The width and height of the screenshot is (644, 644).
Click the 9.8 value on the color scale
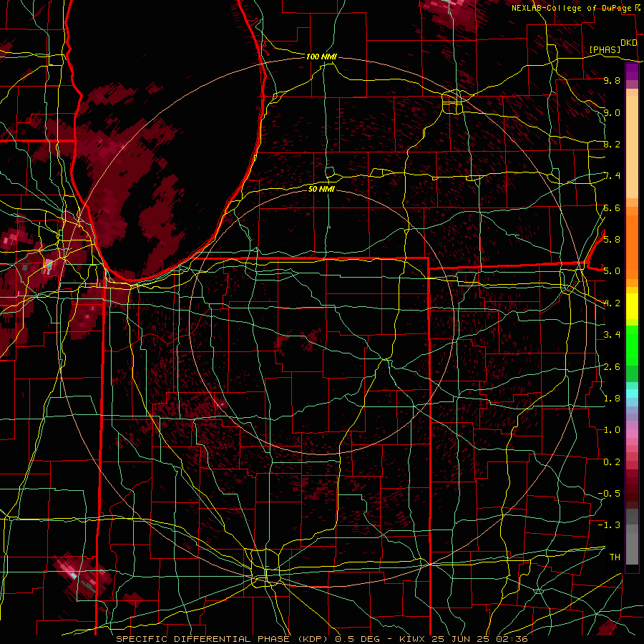[x=612, y=81]
